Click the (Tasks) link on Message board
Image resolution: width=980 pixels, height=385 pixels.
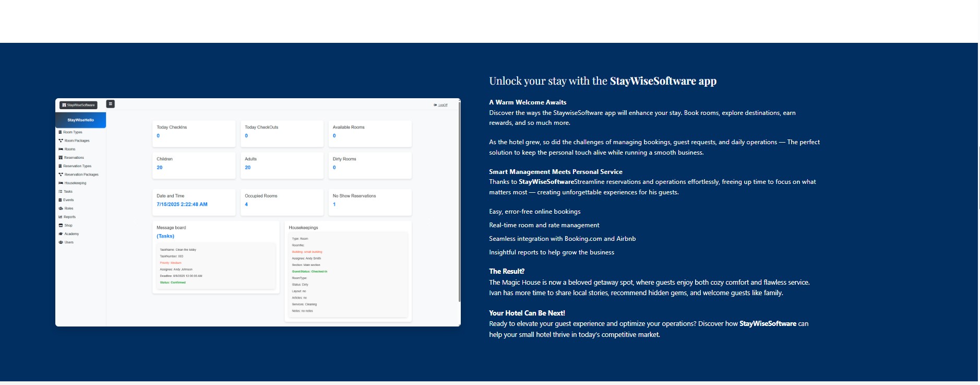tap(165, 236)
